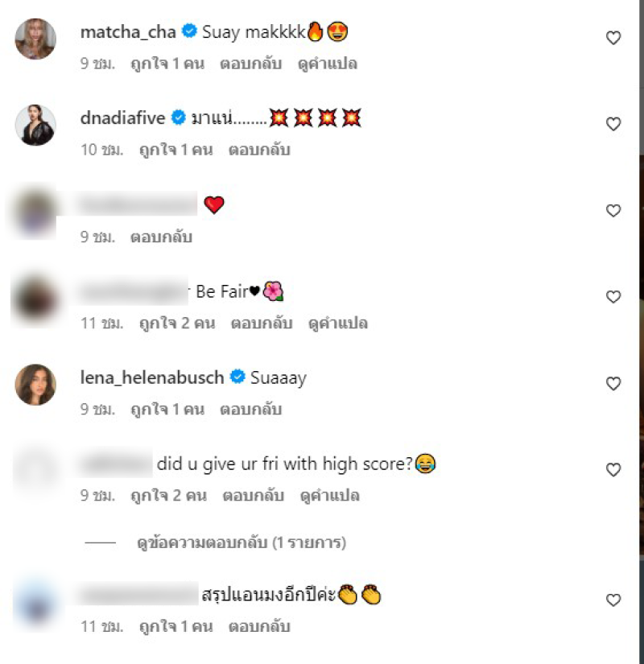
Task: Show translation for 'Be Fair' comment
Action: coord(337,323)
